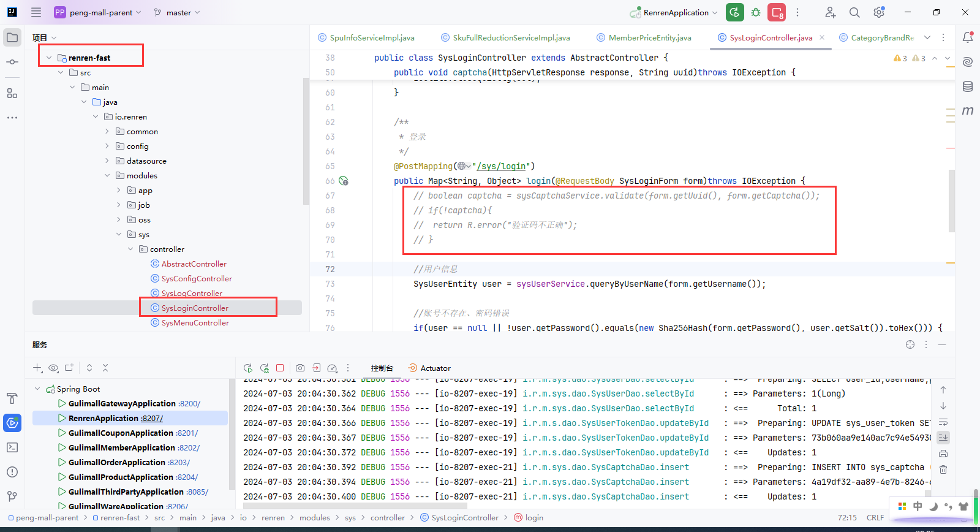Open Search Everywhere magnifier
The image size is (980, 532).
coord(854,12)
